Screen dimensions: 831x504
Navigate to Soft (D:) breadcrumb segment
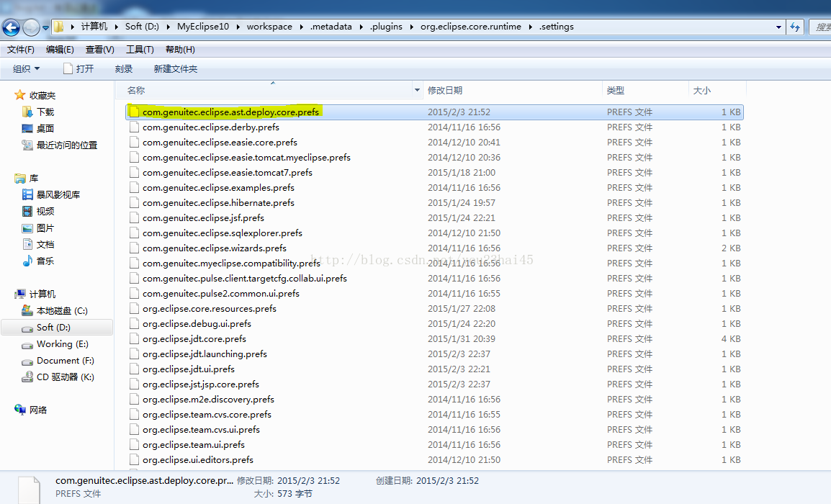tap(142, 27)
